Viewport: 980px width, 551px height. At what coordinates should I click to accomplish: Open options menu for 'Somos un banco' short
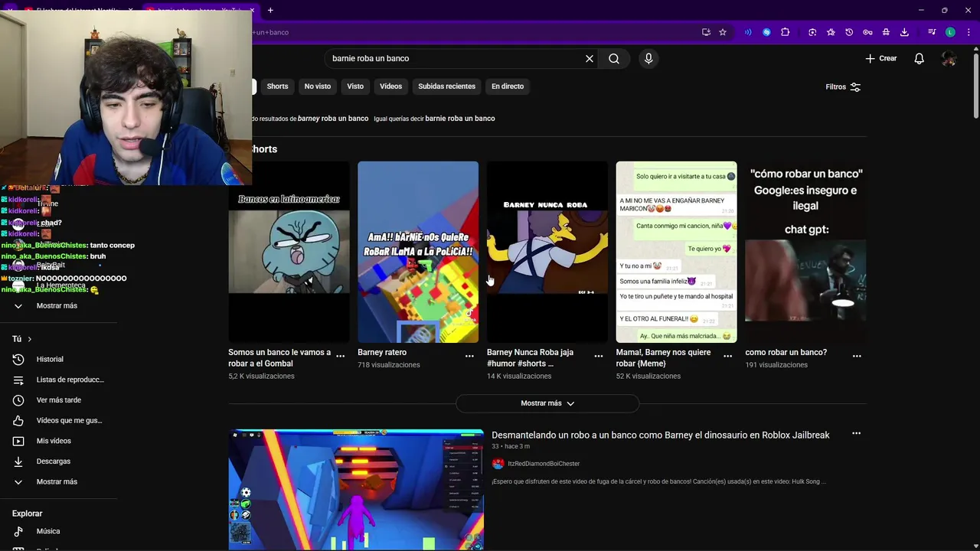[x=340, y=356]
